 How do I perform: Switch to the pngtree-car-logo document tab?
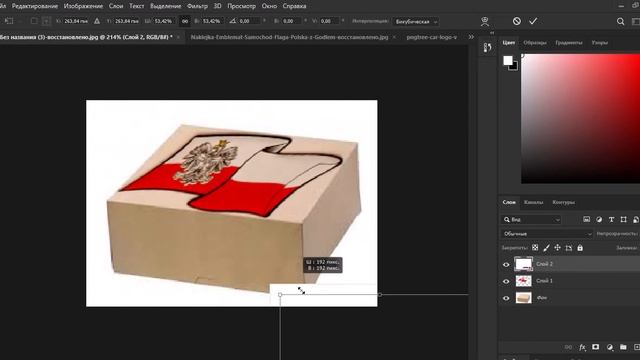coord(431,37)
